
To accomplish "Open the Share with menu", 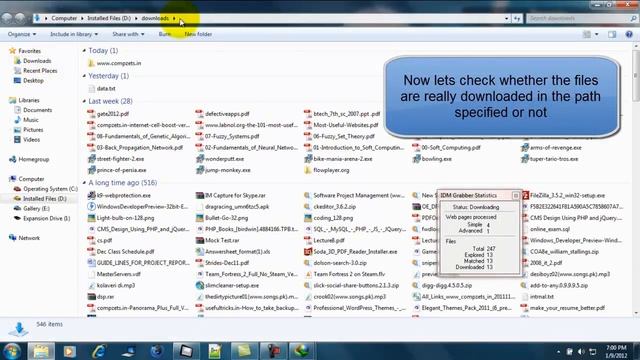I will tap(128, 34).
